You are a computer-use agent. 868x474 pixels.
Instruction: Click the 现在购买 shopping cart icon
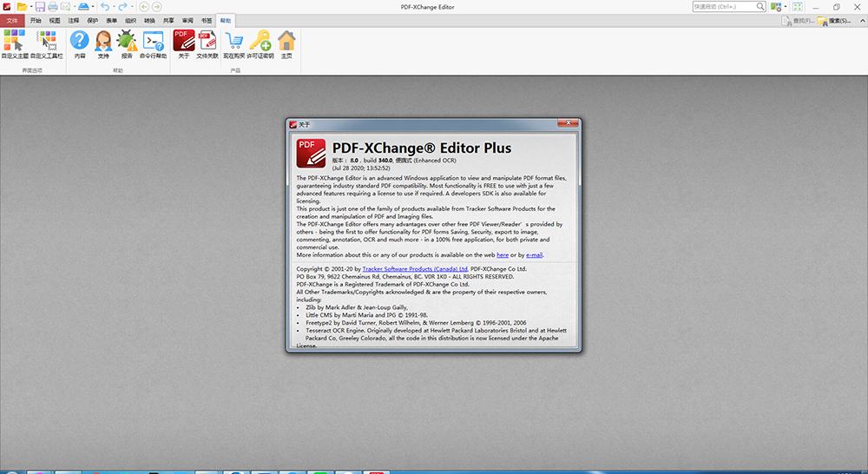tap(234, 43)
